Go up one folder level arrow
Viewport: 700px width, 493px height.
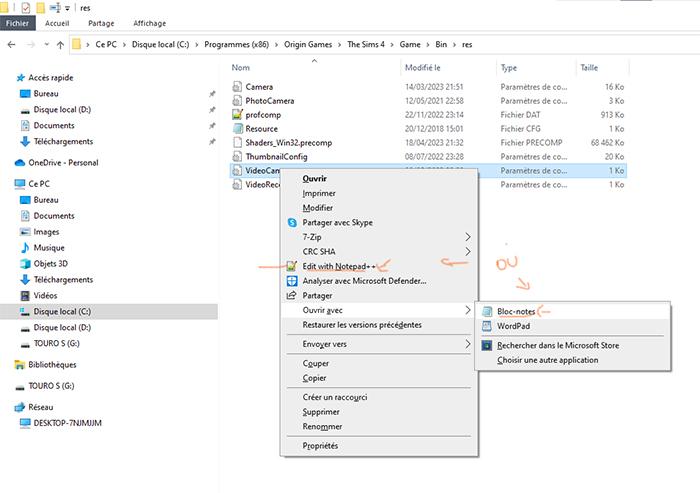click(x=60, y=44)
